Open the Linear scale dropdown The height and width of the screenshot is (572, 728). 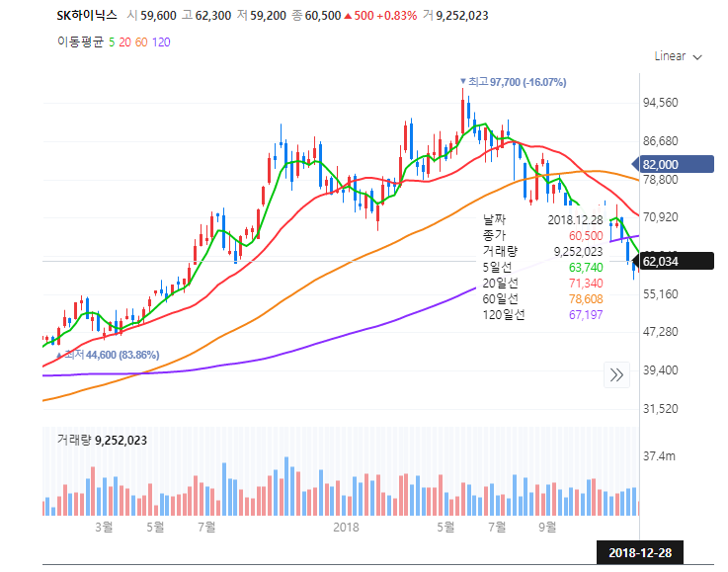(x=678, y=56)
